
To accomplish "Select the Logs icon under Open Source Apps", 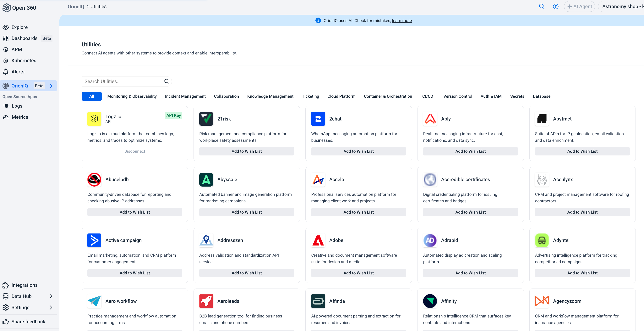I will pyautogui.click(x=6, y=106).
